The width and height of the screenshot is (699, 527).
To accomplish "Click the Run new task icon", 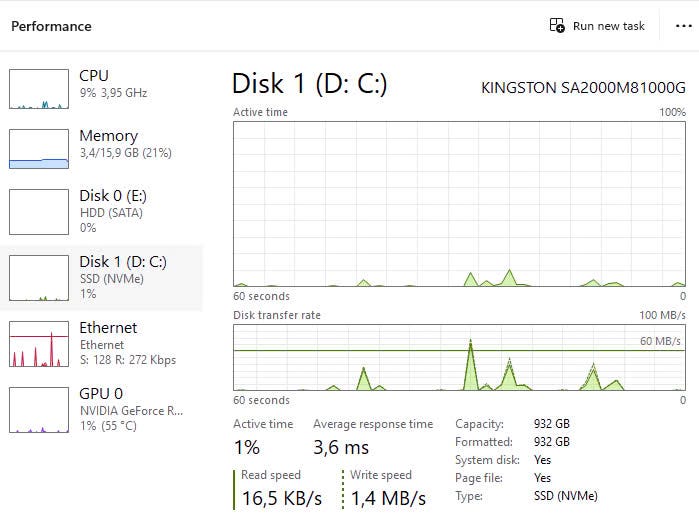I will [x=557, y=25].
